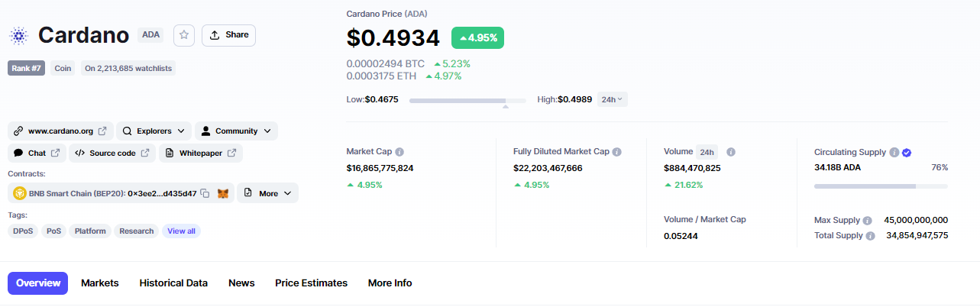The width and height of the screenshot is (980, 307).
Task: Click the document icon on Whitepaper
Action: 170,153
